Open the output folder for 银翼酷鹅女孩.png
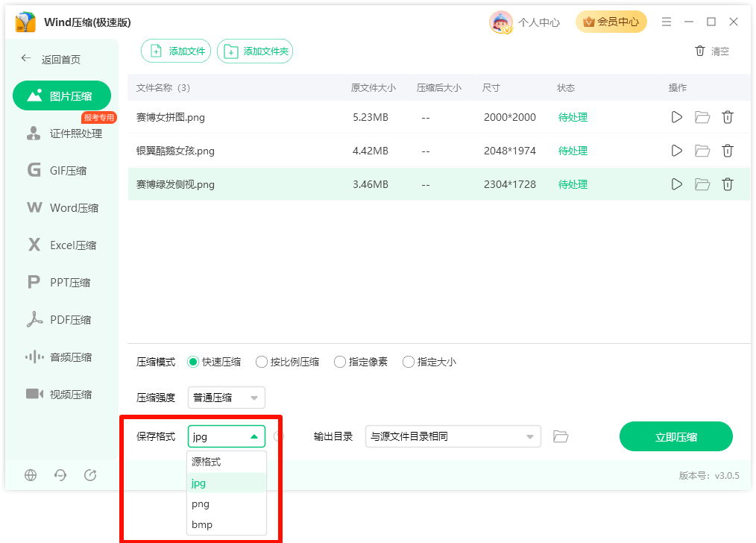Screen dimensions: 756x543 (702, 151)
